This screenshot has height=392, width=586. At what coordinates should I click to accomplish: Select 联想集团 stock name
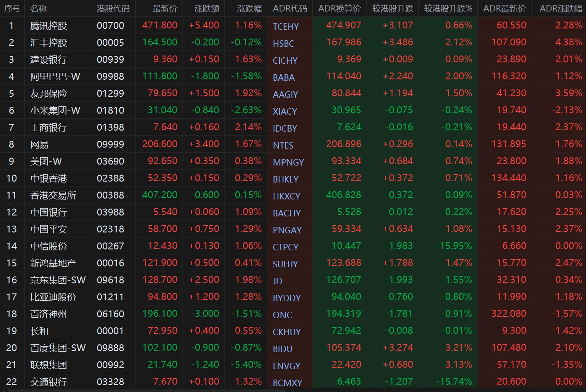click(x=48, y=364)
